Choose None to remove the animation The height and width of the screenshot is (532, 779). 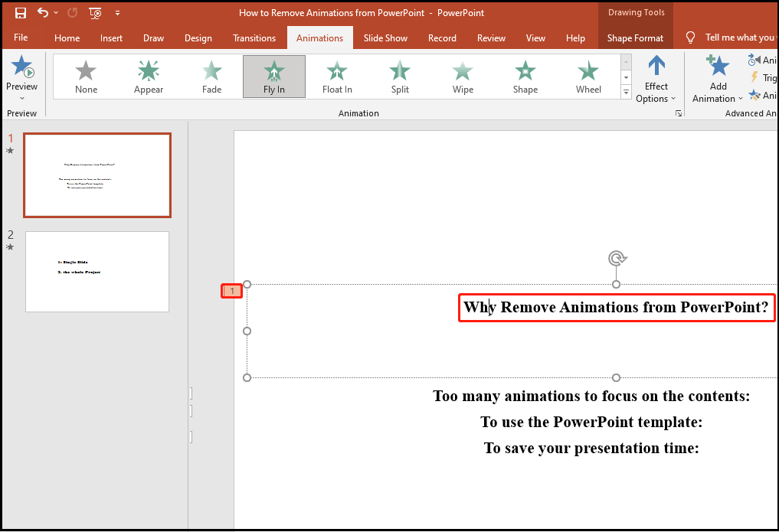pyautogui.click(x=85, y=76)
